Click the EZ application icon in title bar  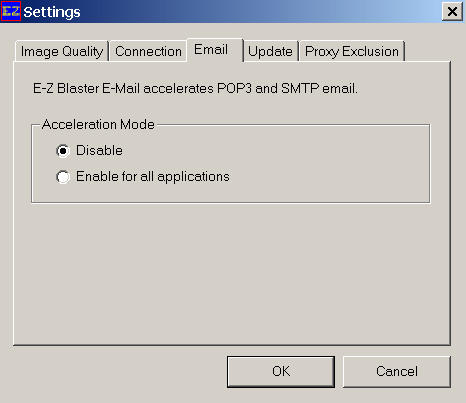(11, 11)
